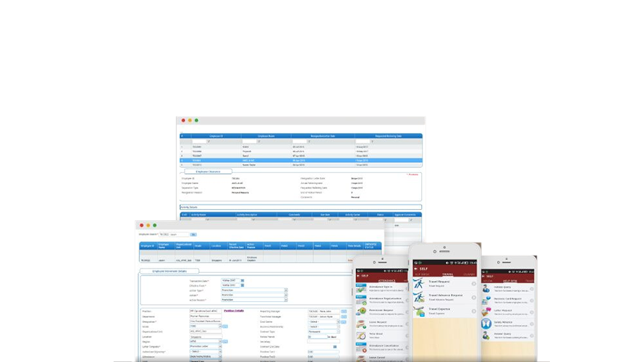Tap the Self Service tab on center phone

422,274
